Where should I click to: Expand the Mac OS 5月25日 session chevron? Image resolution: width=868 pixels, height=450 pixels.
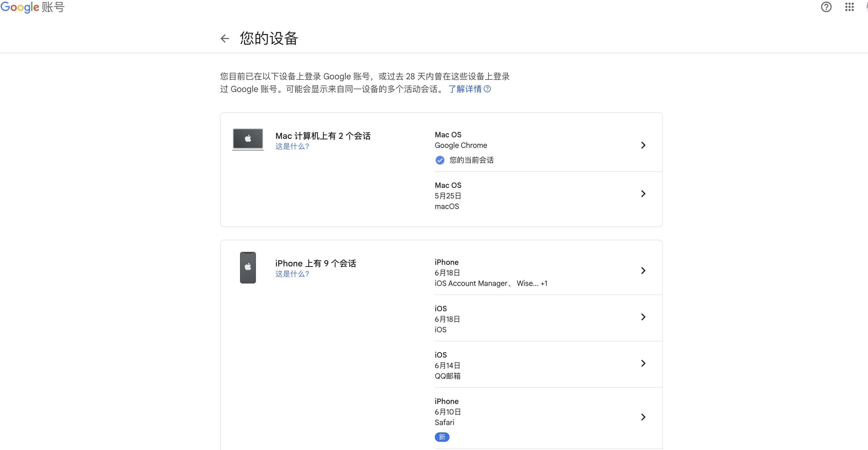643,194
